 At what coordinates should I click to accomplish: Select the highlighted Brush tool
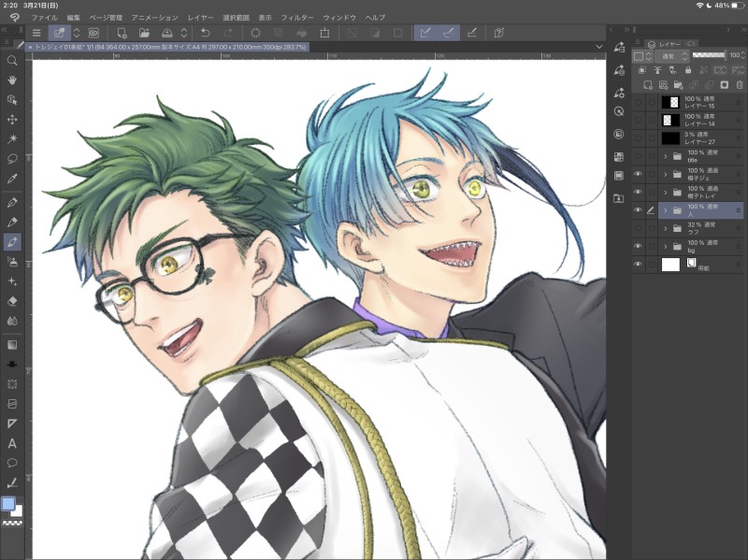(12, 242)
